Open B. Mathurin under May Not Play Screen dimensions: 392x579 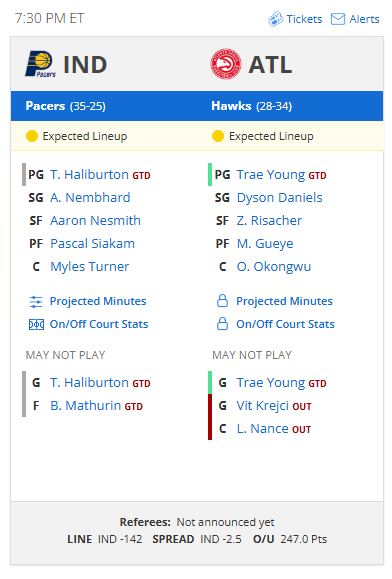86,405
